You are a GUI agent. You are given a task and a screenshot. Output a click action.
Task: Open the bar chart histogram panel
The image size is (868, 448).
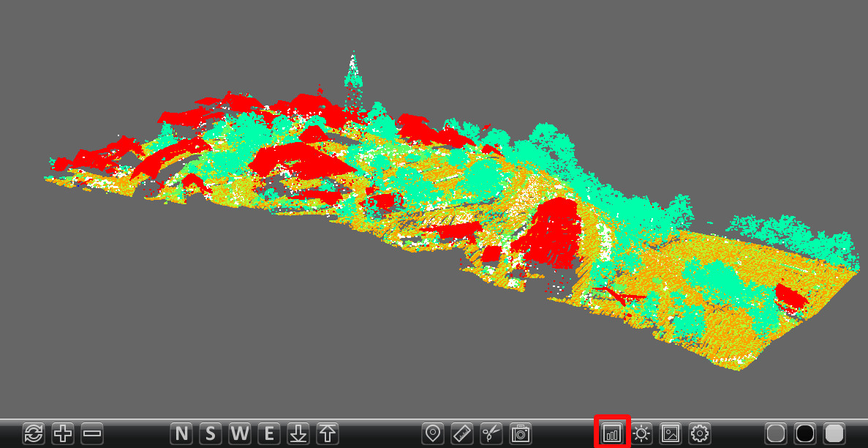coord(612,433)
